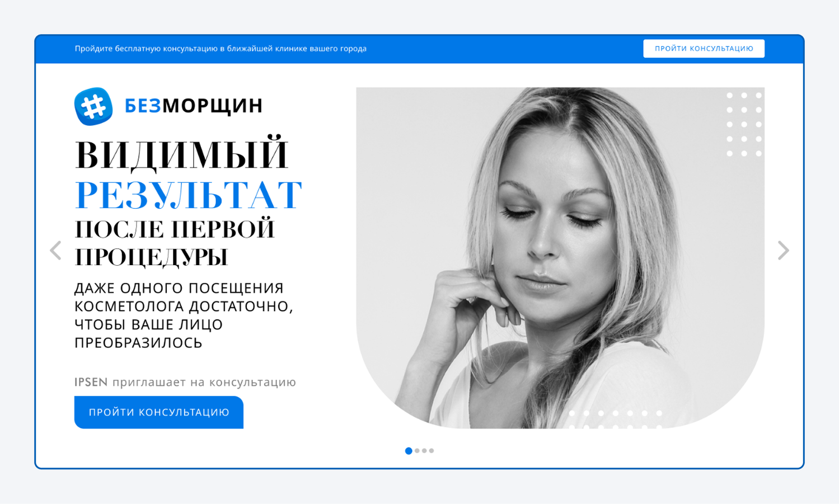Select the first active blue carousel dot
This screenshot has height=504, width=839.
point(409,451)
